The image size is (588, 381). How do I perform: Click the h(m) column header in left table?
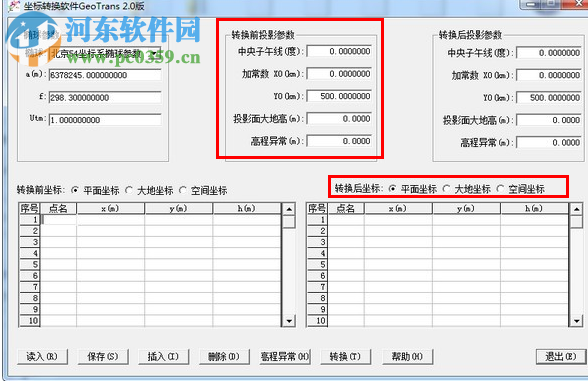[247, 208]
